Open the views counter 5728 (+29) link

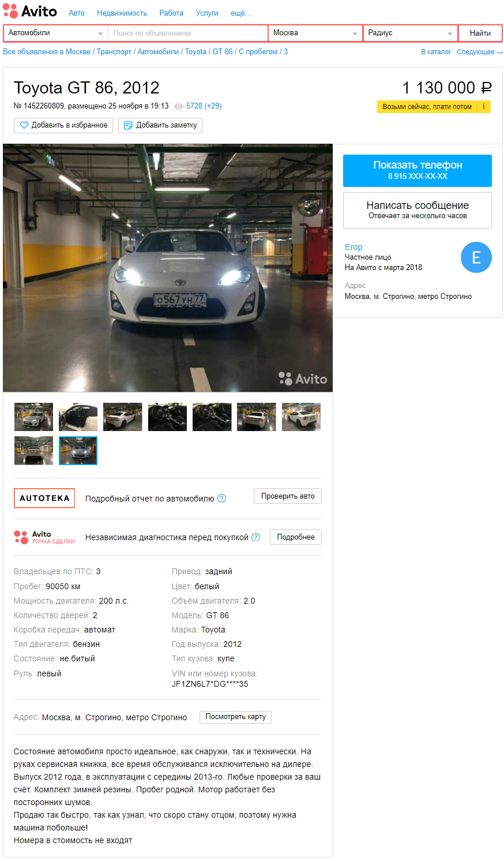coord(204,106)
